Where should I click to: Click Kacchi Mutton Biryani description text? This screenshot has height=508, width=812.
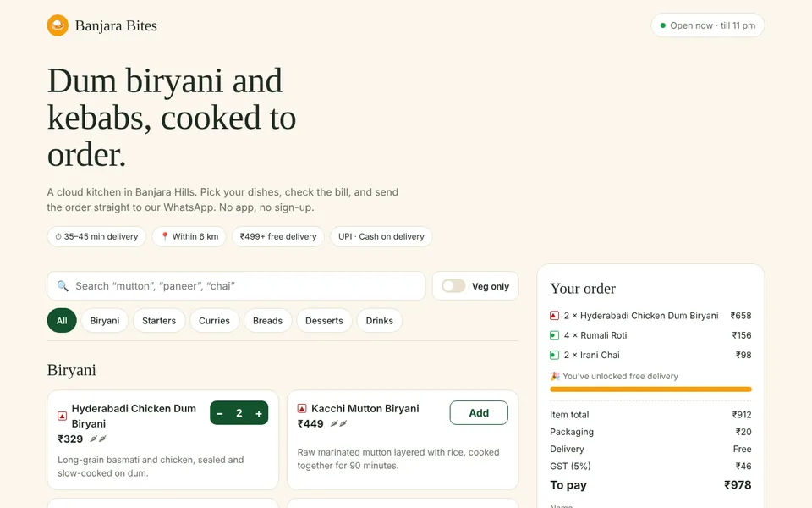(398, 459)
